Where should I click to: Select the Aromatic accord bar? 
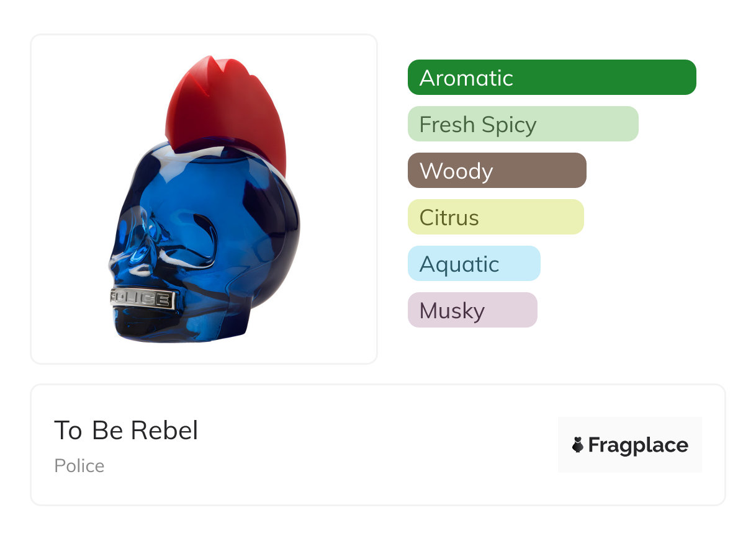click(x=552, y=78)
